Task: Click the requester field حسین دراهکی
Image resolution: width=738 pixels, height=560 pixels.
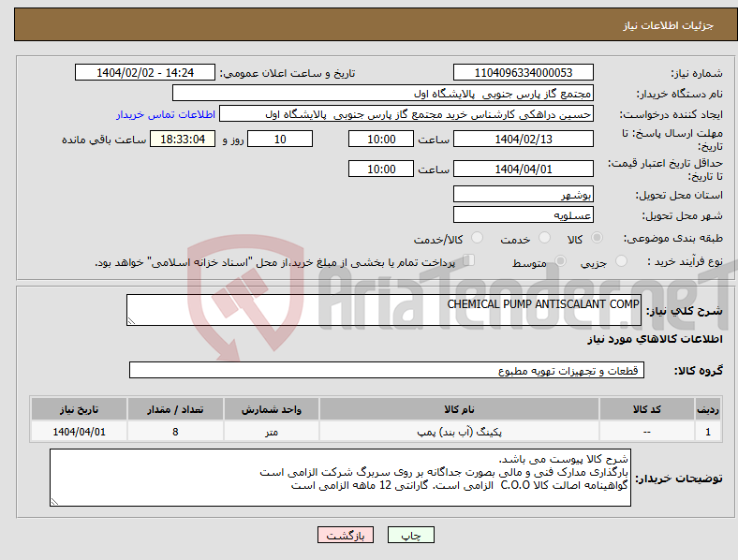Action: [x=406, y=114]
